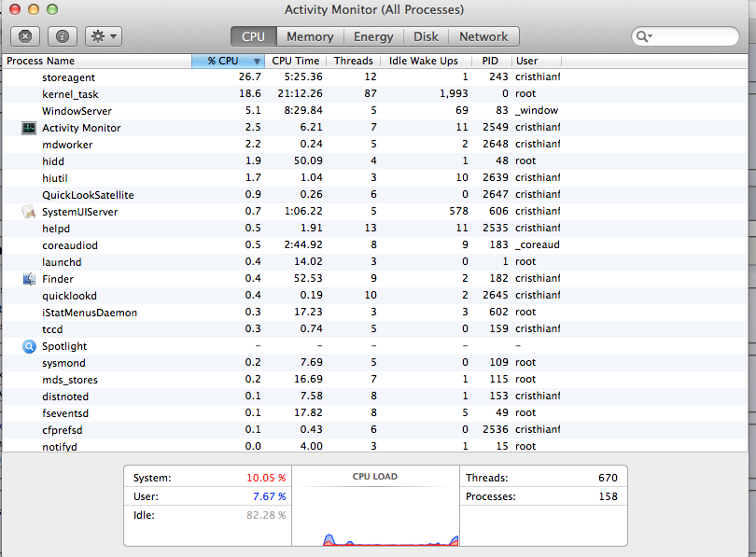This screenshot has width=756, height=557.
Task: Open the gear action dropdown menu
Action: point(104,36)
